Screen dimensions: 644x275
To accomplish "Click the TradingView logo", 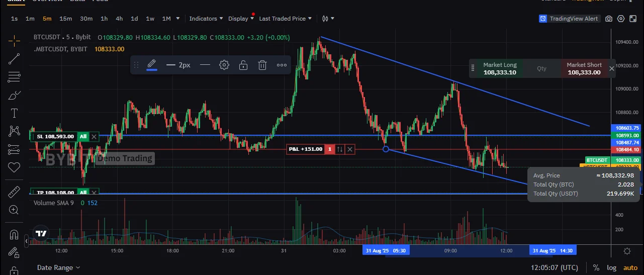I will pos(41,233).
